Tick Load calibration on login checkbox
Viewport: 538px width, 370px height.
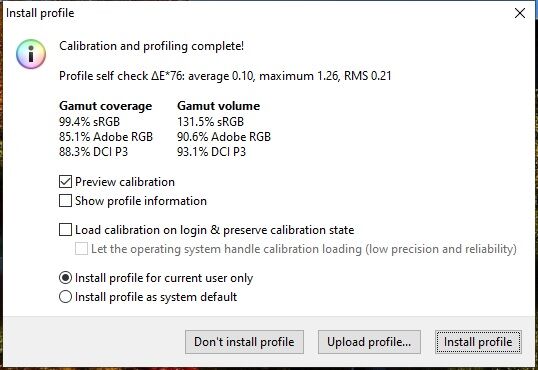(65, 230)
